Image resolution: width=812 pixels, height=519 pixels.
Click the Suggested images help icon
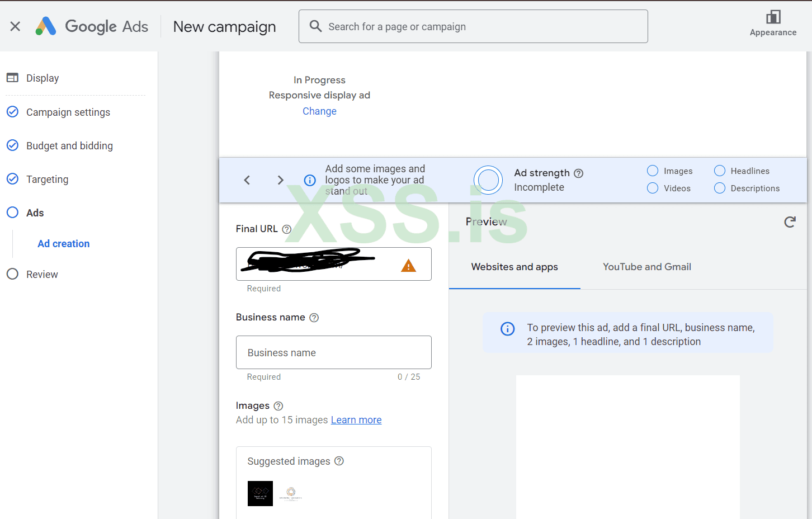339,461
